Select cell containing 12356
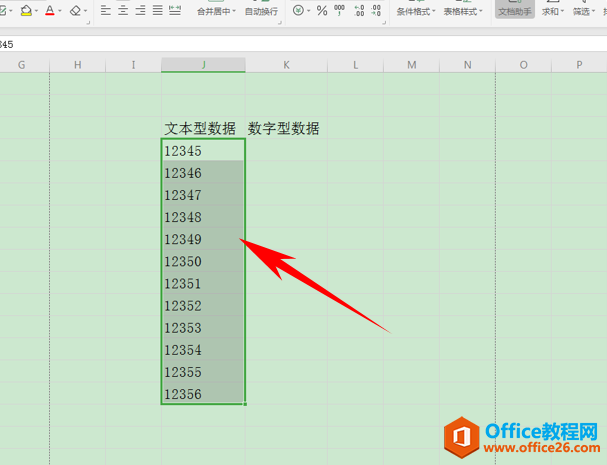607x465 pixels. pos(203,393)
